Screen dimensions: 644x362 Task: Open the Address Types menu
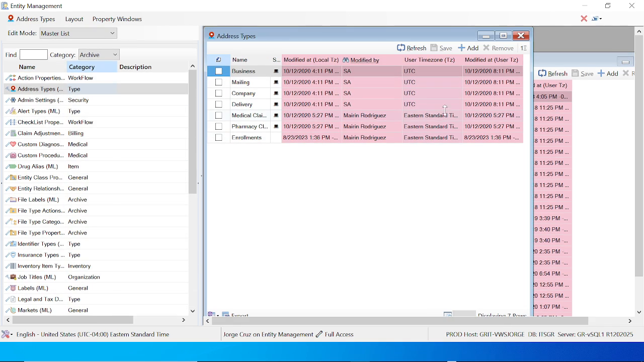tap(31, 19)
